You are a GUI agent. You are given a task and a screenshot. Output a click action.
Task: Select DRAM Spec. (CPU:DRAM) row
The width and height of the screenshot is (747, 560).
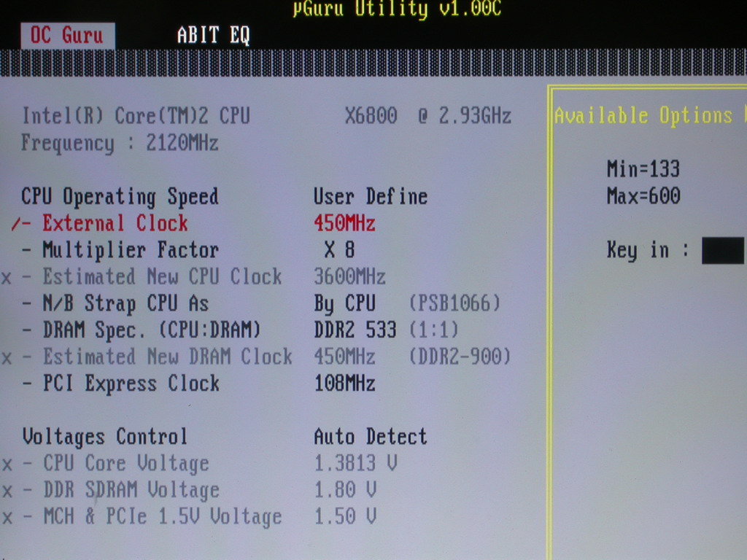tap(152, 330)
